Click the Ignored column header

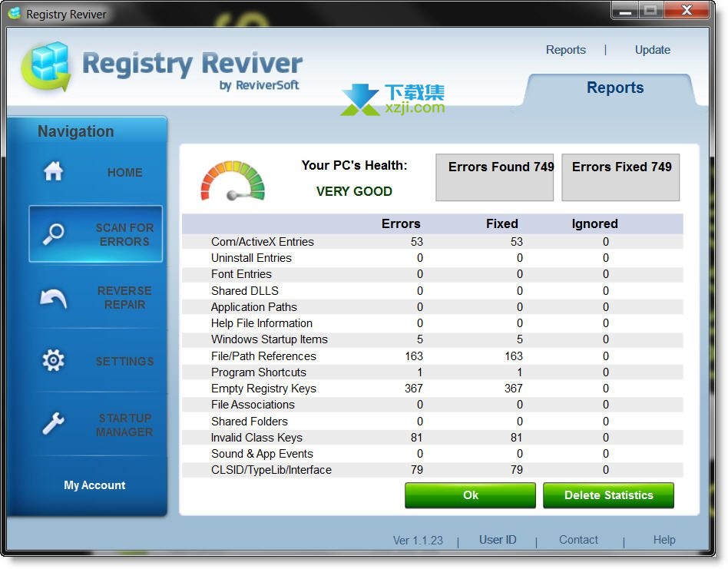pyautogui.click(x=594, y=223)
